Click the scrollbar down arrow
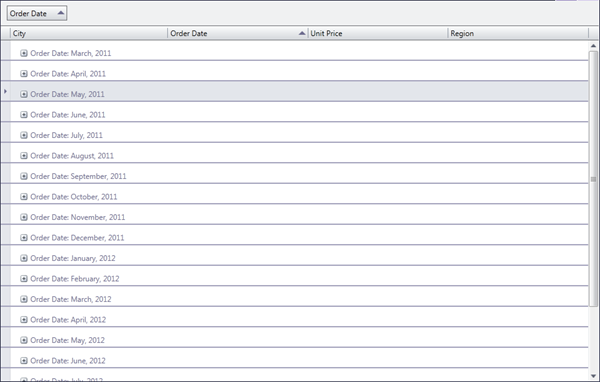Viewport: 600px width, 382px height. click(593, 376)
